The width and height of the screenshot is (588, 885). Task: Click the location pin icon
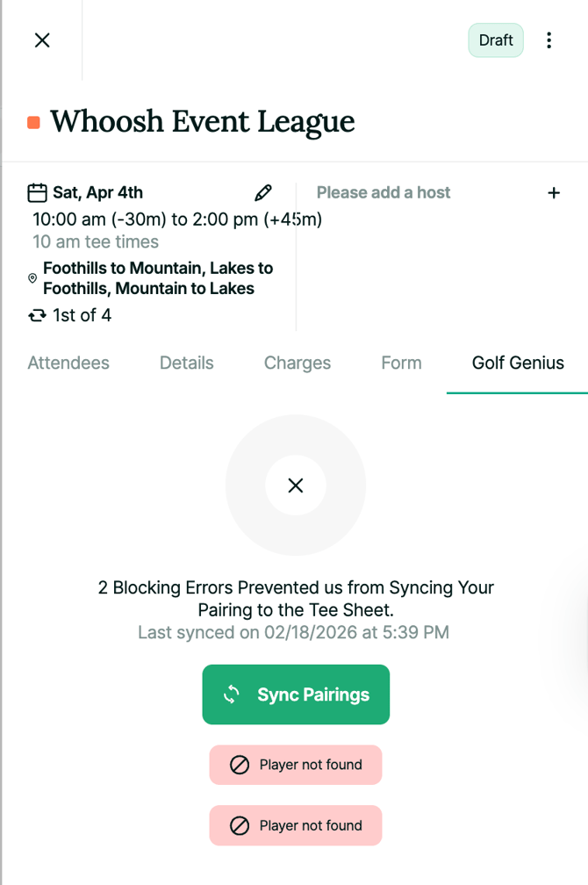(x=32, y=278)
